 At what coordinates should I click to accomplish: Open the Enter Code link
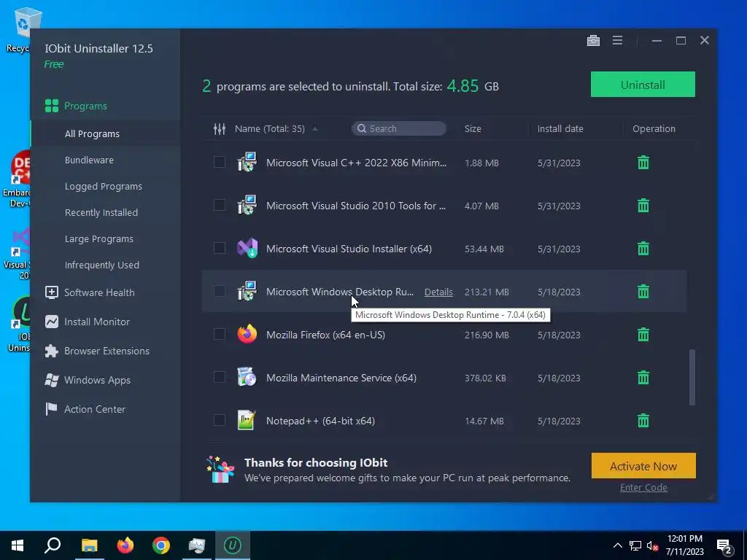[643, 488]
